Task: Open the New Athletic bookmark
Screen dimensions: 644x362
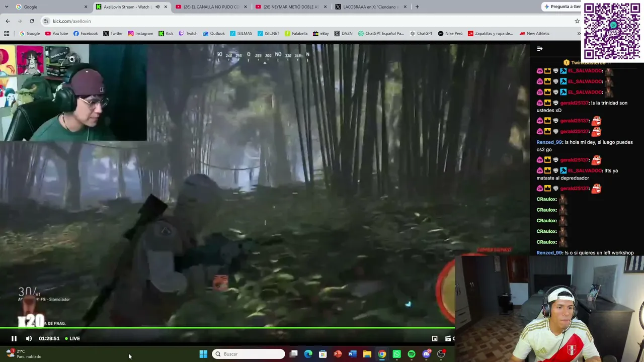Action: coord(534,34)
